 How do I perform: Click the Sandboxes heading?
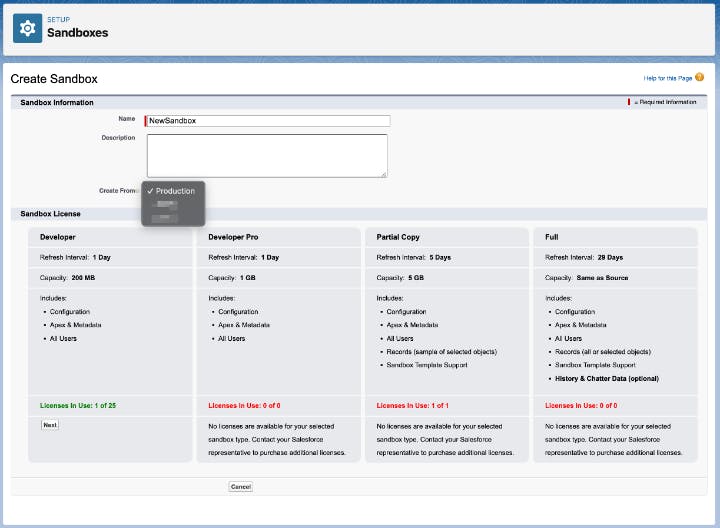click(x=78, y=33)
